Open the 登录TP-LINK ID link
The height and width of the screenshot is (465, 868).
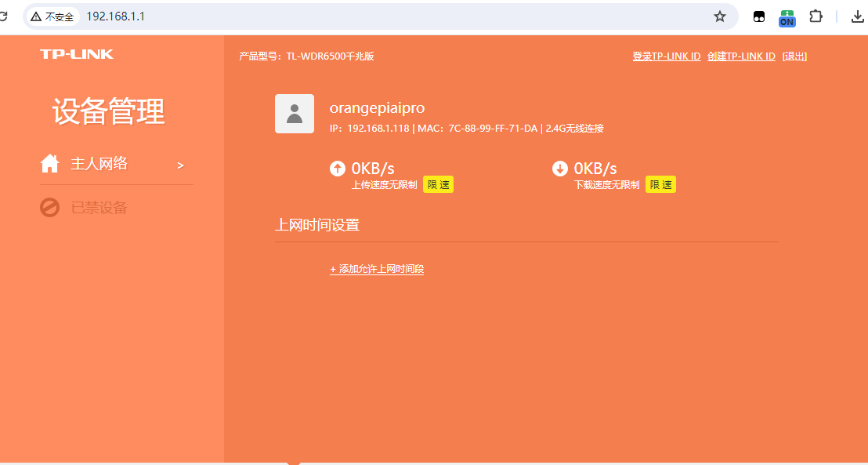tap(666, 56)
